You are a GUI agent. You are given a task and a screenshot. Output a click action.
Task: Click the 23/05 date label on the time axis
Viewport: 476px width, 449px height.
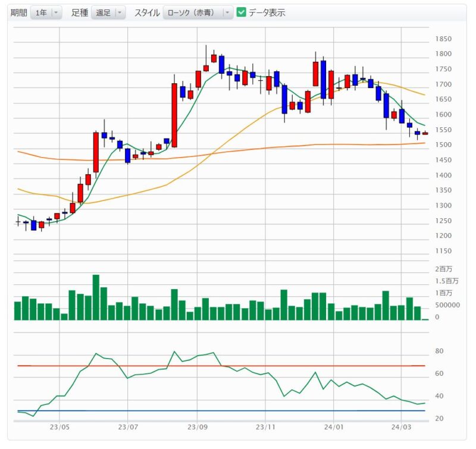pos(59,427)
